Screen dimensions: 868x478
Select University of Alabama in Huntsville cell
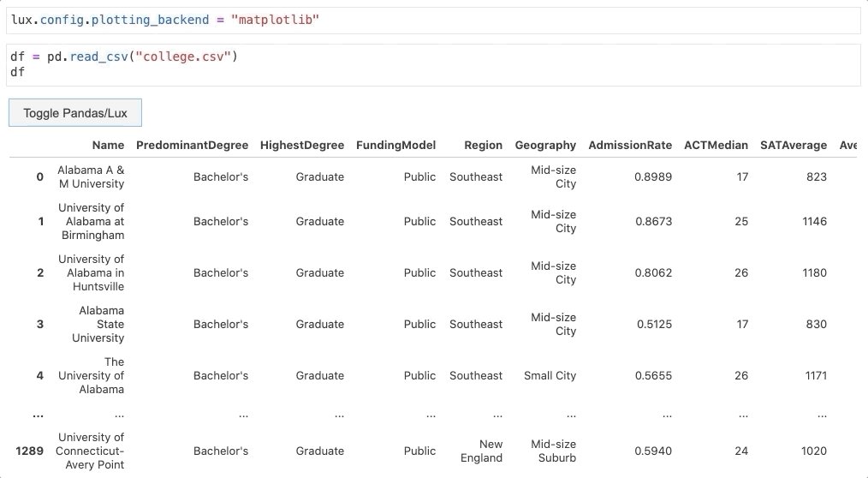pos(92,273)
